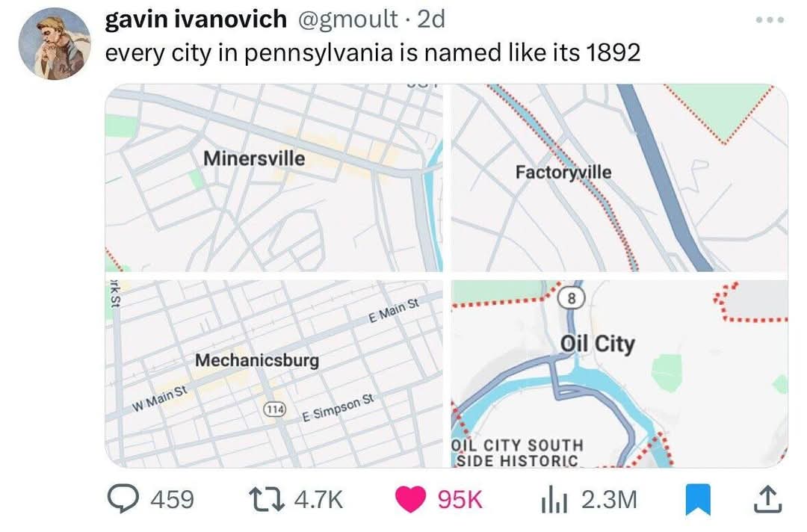The image size is (807, 532).
Task: Open the 2d timestamp link
Action: (430, 19)
